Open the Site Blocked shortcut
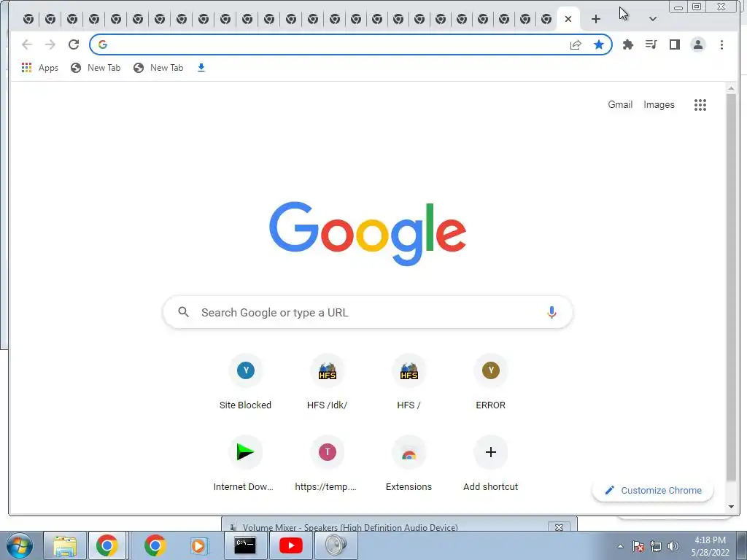Viewport: 747px width, 560px height. click(245, 384)
